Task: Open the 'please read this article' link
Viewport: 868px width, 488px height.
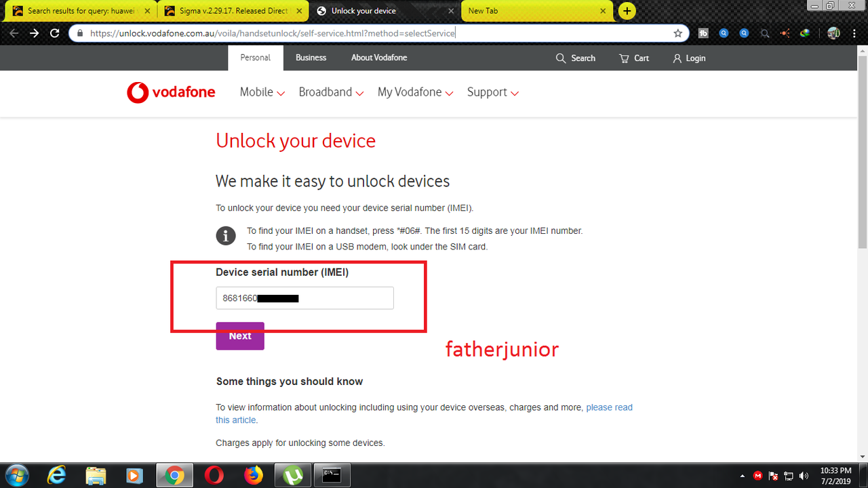Action: (424, 413)
